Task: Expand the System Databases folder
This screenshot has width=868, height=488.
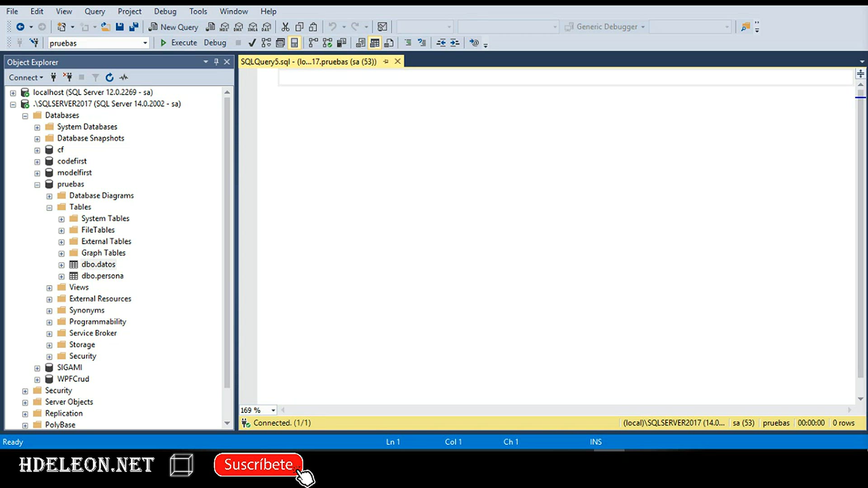Action: click(x=37, y=127)
